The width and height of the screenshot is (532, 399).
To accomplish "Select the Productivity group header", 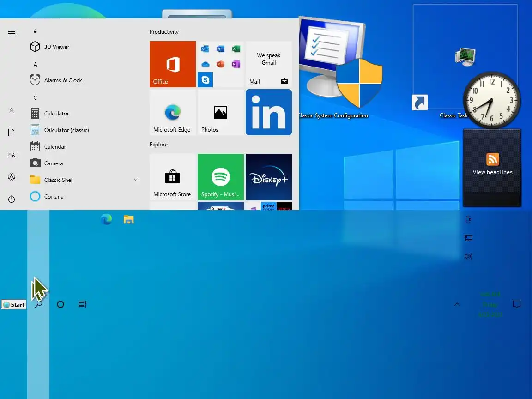I will [x=164, y=32].
